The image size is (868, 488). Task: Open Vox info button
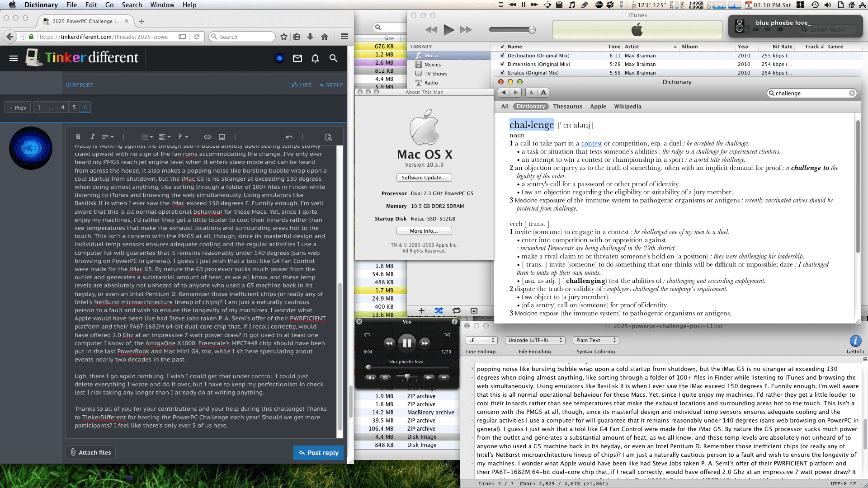[x=454, y=322]
